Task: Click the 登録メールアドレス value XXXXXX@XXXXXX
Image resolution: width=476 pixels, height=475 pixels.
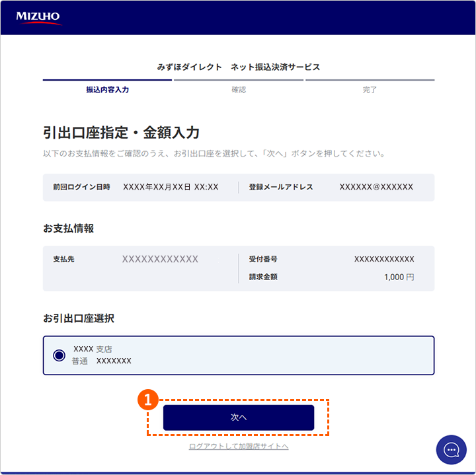Action: (376, 187)
